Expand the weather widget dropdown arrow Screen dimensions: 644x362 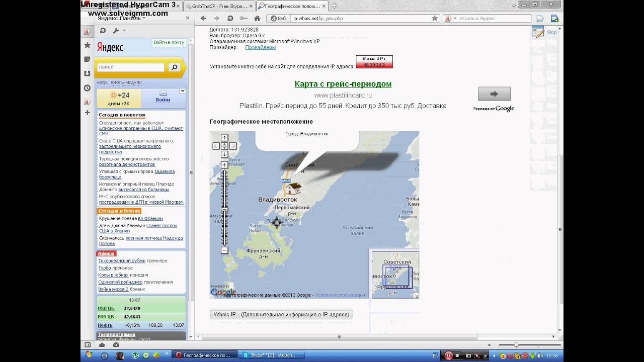tap(183, 91)
